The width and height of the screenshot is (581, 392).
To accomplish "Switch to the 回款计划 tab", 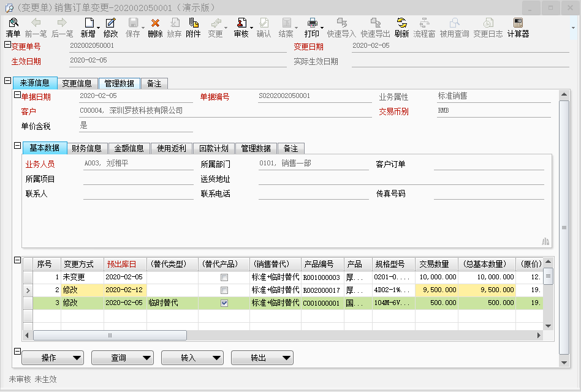I will click(213, 148).
